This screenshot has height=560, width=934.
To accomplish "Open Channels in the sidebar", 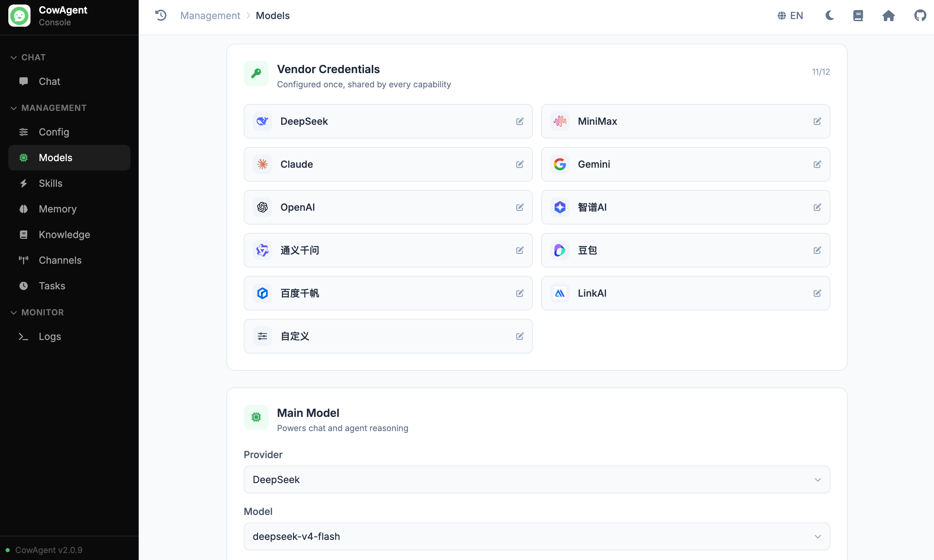I will 69,260.
